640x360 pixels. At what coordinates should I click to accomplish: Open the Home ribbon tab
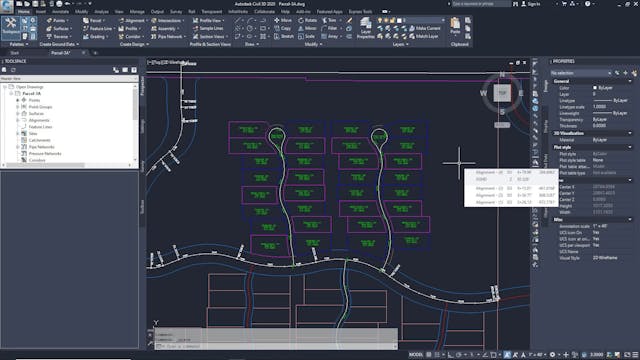(24, 12)
